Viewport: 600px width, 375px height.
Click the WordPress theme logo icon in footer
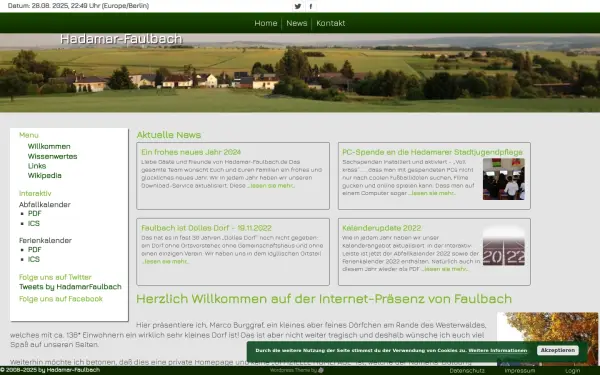click(x=321, y=370)
